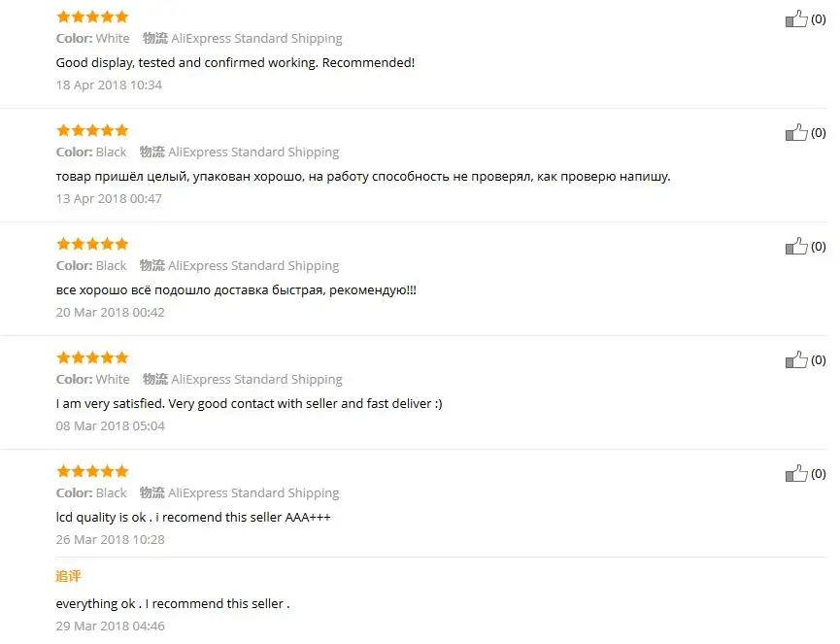The width and height of the screenshot is (840, 644).
Task: Click the "все хорошо всё подошло" review text
Action: tap(236, 289)
